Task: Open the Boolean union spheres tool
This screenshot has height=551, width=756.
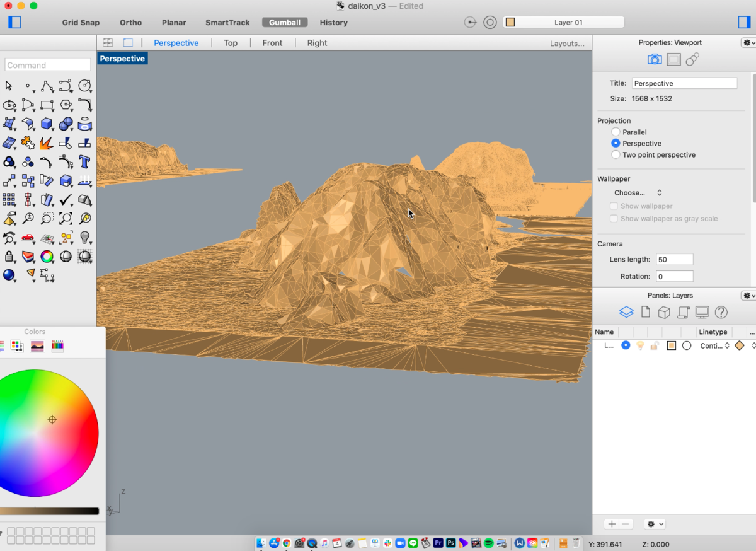Action: click(66, 124)
